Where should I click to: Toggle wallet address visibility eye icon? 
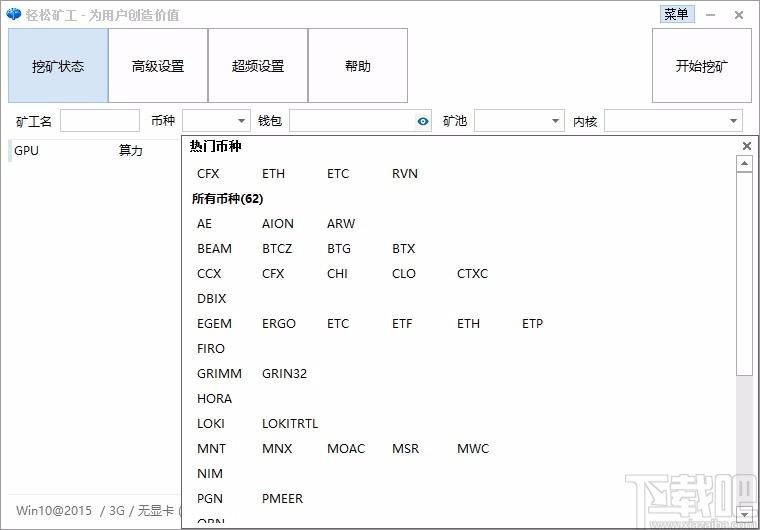click(423, 121)
